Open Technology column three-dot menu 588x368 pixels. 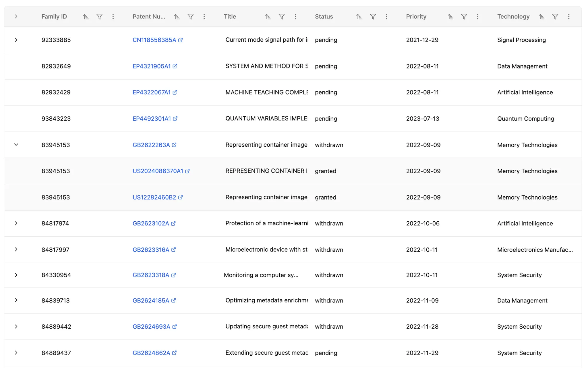tap(568, 17)
